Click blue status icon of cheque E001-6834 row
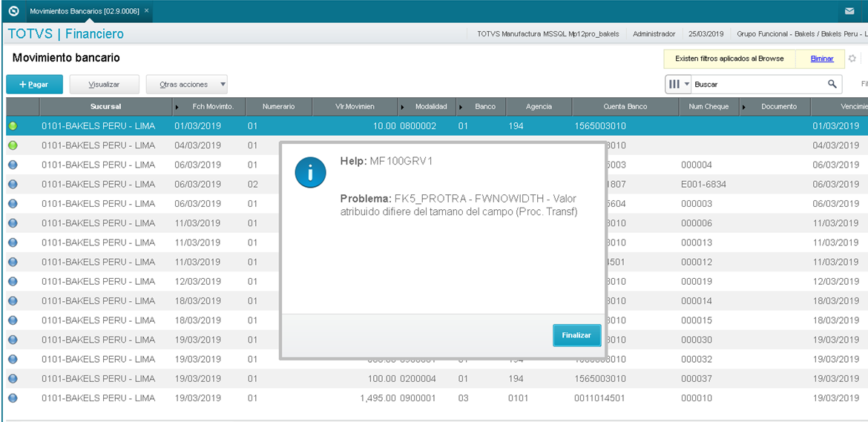 [x=13, y=184]
